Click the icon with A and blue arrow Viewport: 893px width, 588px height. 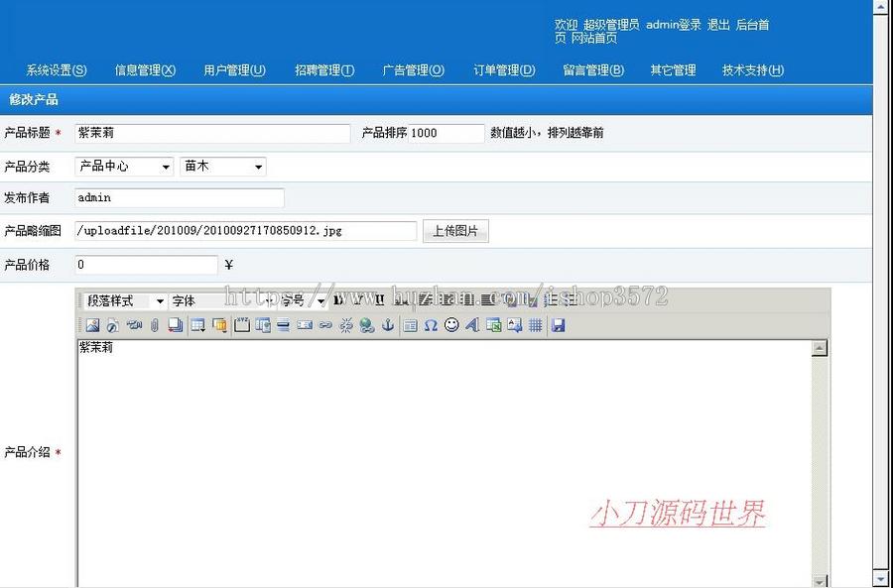tap(514, 325)
